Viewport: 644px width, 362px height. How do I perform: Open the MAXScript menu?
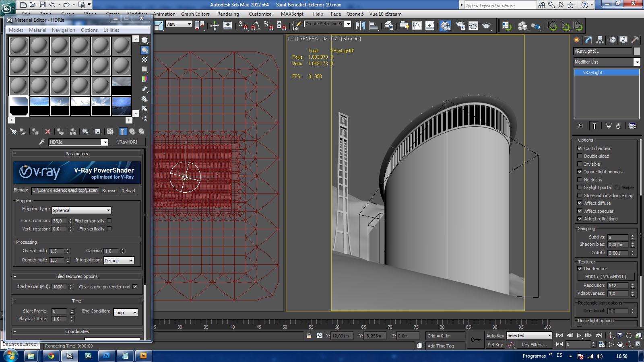click(x=292, y=14)
